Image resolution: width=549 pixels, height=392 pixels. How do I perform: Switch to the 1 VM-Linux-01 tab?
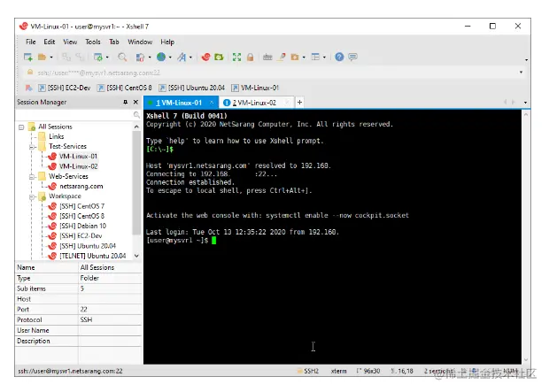pos(181,103)
